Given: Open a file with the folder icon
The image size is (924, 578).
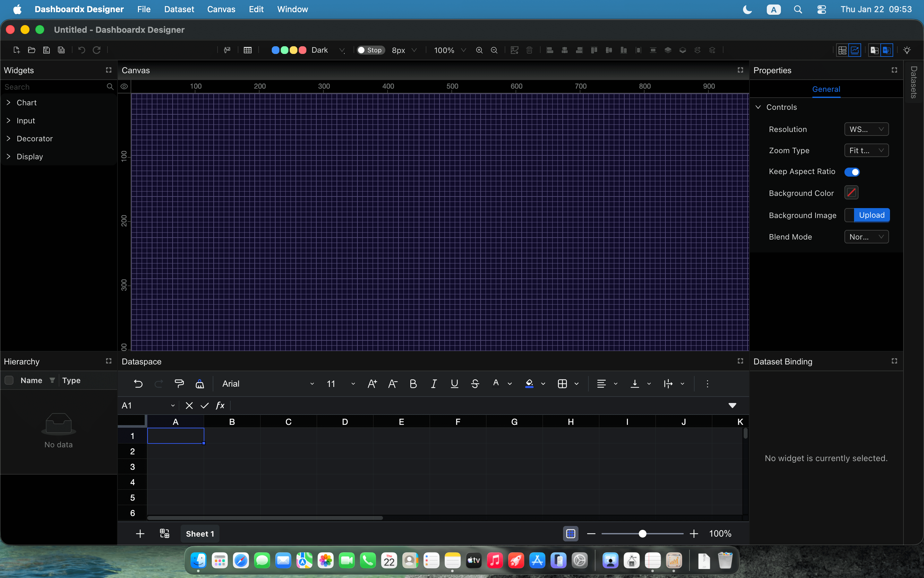Looking at the screenshot, I should tap(32, 50).
